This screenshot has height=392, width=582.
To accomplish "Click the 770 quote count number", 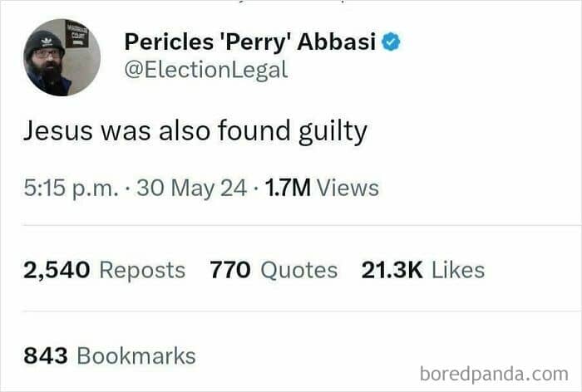I will [229, 270].
